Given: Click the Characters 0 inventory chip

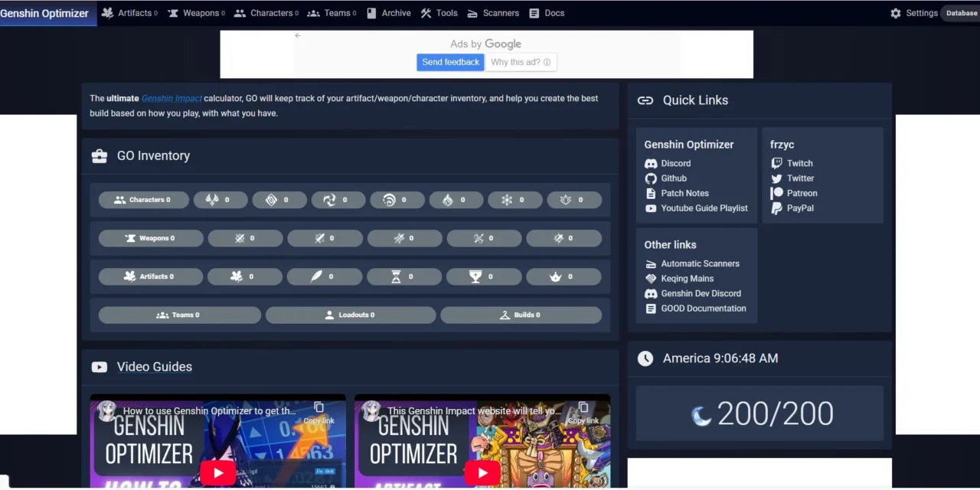Looking at the screenshot, I should click(x=143, y=200).
